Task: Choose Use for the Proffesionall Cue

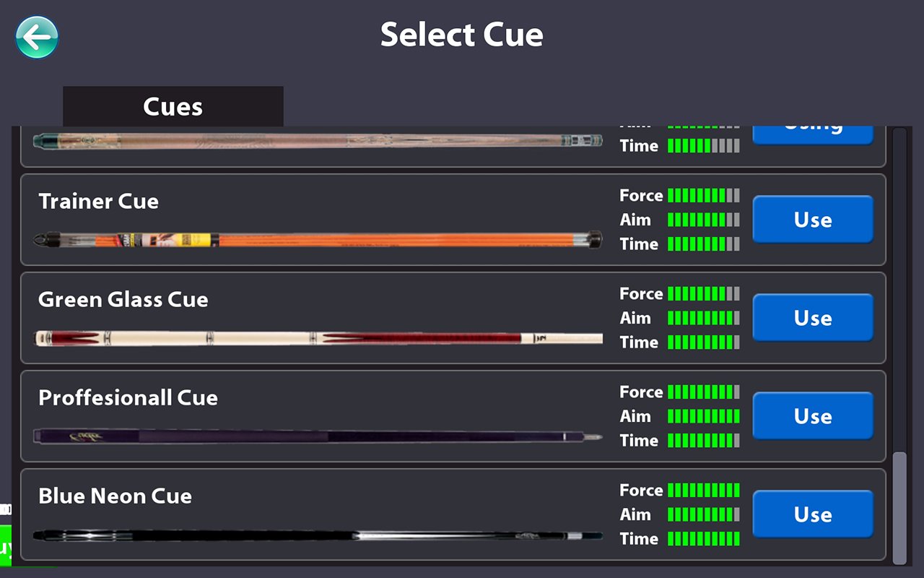Action: pos(813,416)
